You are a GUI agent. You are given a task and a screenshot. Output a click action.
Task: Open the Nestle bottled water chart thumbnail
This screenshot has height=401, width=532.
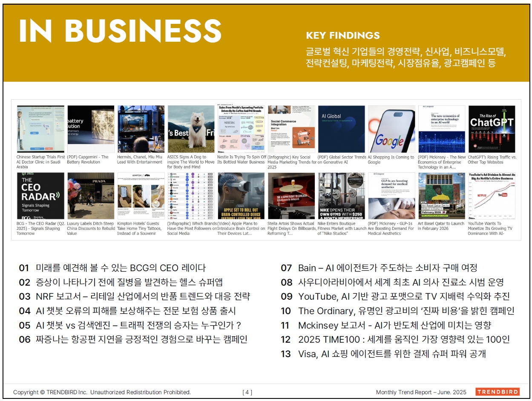241,129
